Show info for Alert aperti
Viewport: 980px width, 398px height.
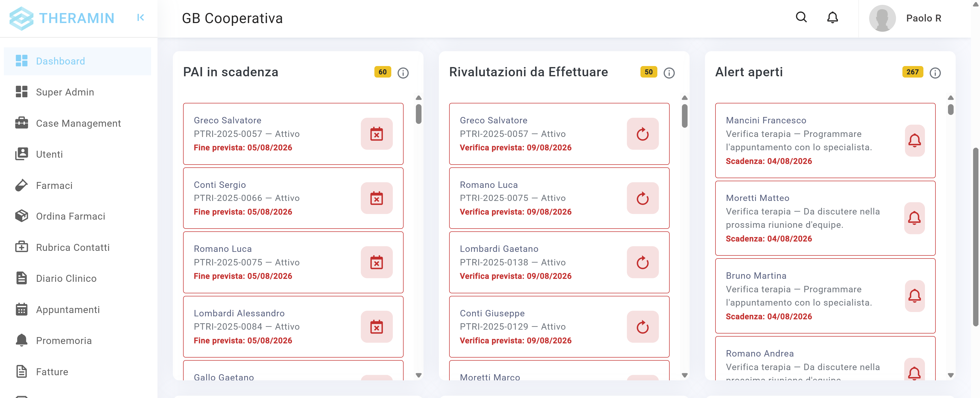tap(935, 73)
